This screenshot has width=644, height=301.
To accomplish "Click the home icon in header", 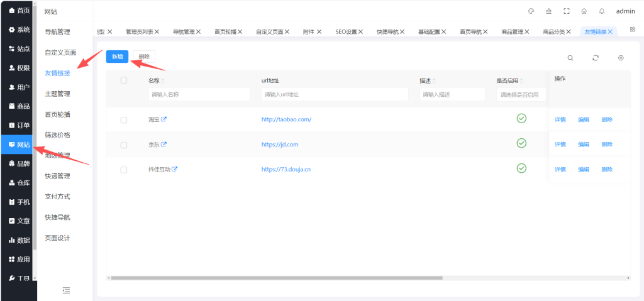I will click(584, 11).
